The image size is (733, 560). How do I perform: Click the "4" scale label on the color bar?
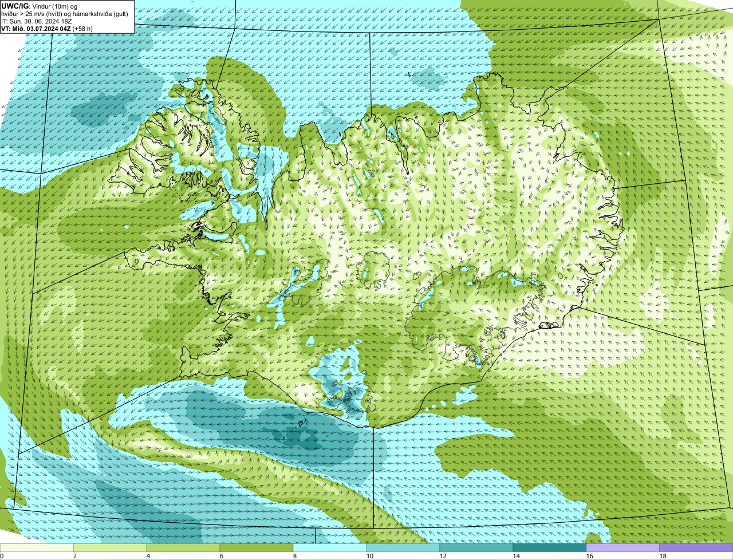click(148, 556)
